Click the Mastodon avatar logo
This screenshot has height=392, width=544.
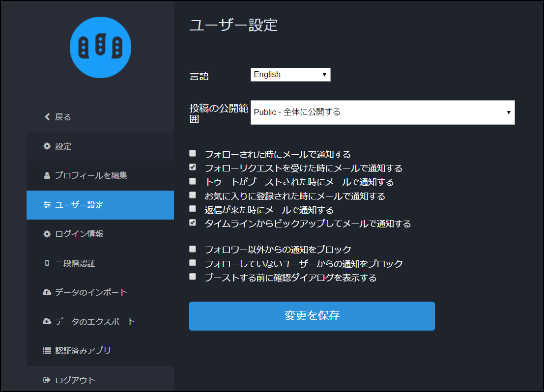pos(100,47)
